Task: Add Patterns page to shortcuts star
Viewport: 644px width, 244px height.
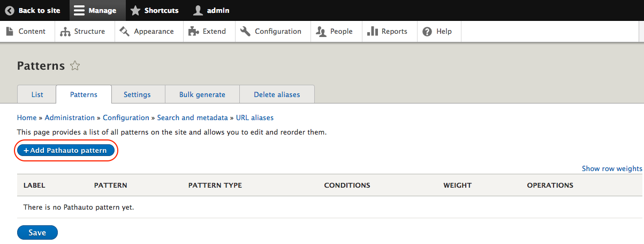Action: click(x=75, y=66)
